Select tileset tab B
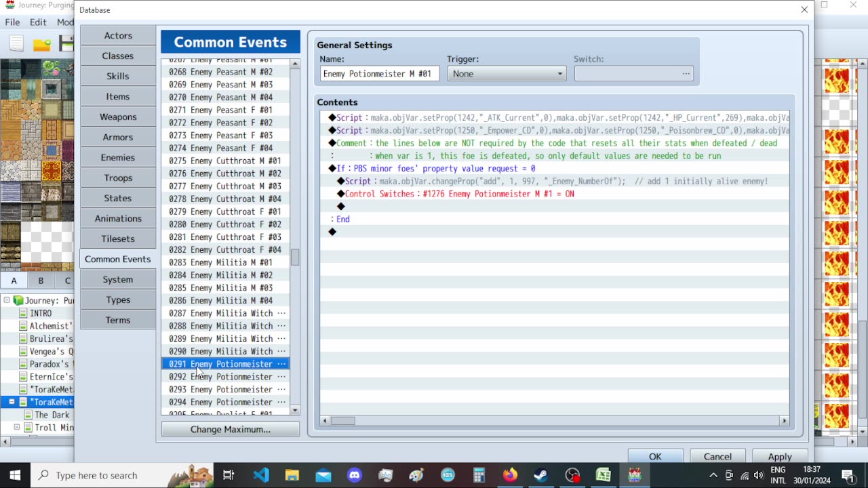 41,281
